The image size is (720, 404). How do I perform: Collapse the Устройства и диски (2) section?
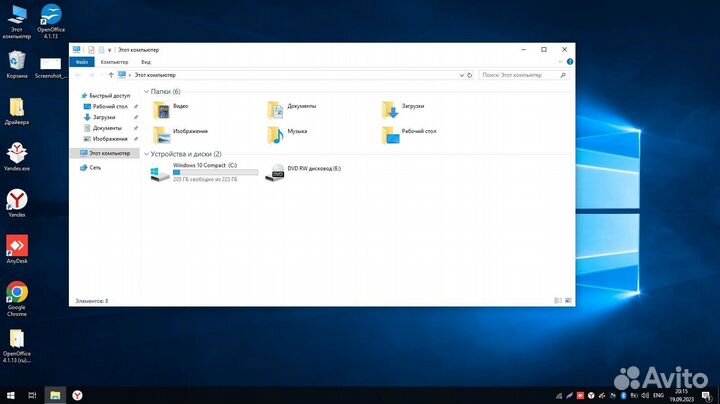click(x=146, y=154)
